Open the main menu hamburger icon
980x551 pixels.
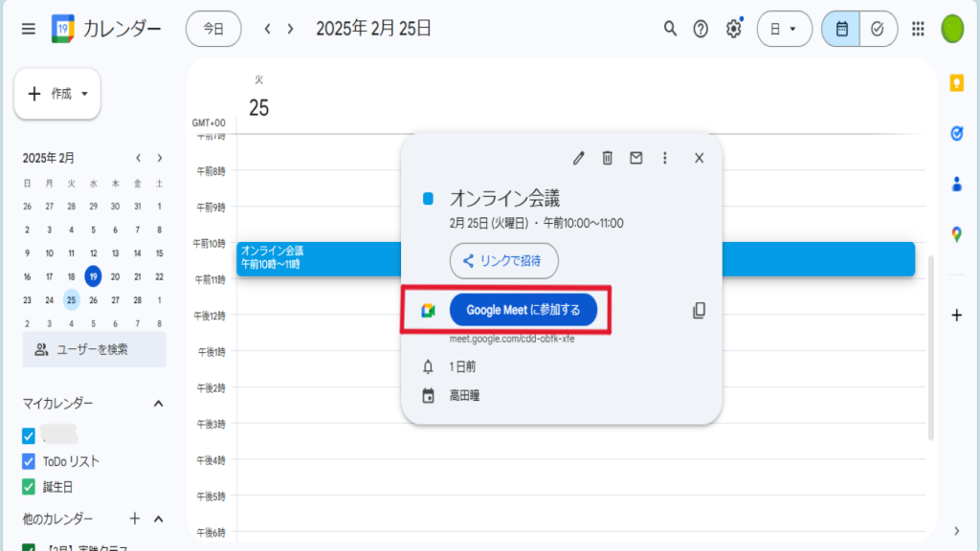pos(28,29)
